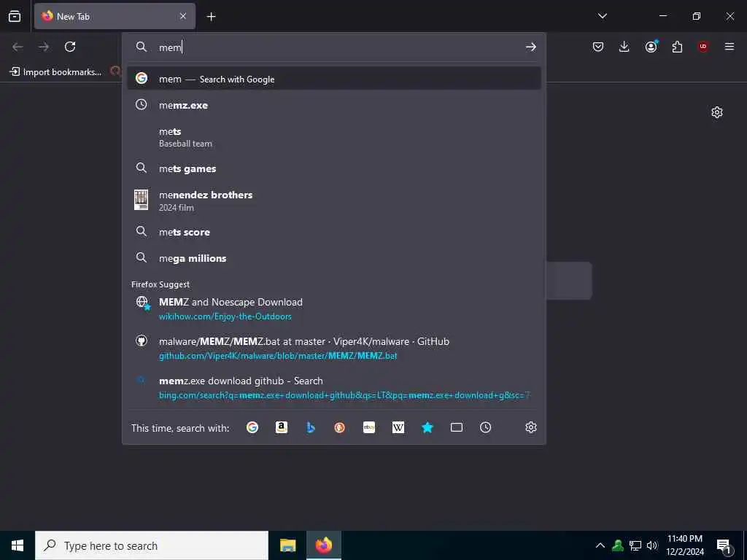Screen dimensions: 747x560
Task: Open the Extensions panel
Action: point(677,47)
